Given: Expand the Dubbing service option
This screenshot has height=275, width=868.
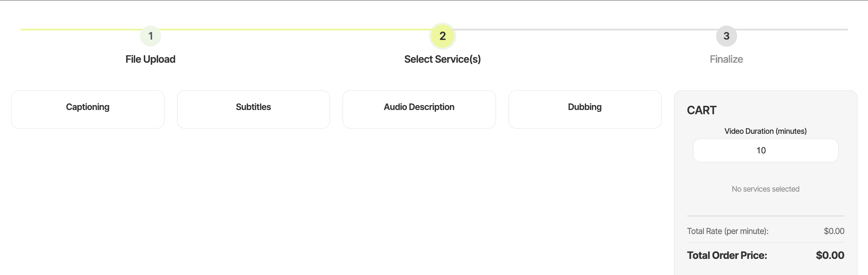Looking at the screenshot, I should click(x=585, y=109).
